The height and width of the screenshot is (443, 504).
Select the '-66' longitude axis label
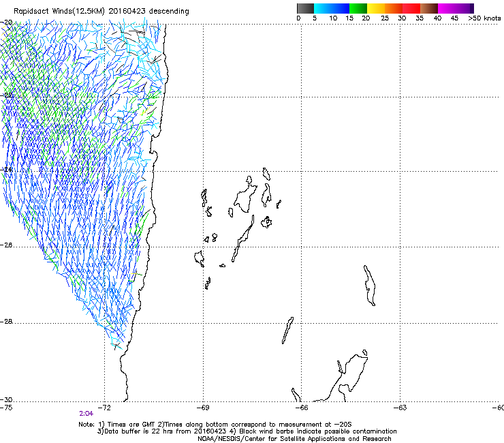[x=302, y=408]
